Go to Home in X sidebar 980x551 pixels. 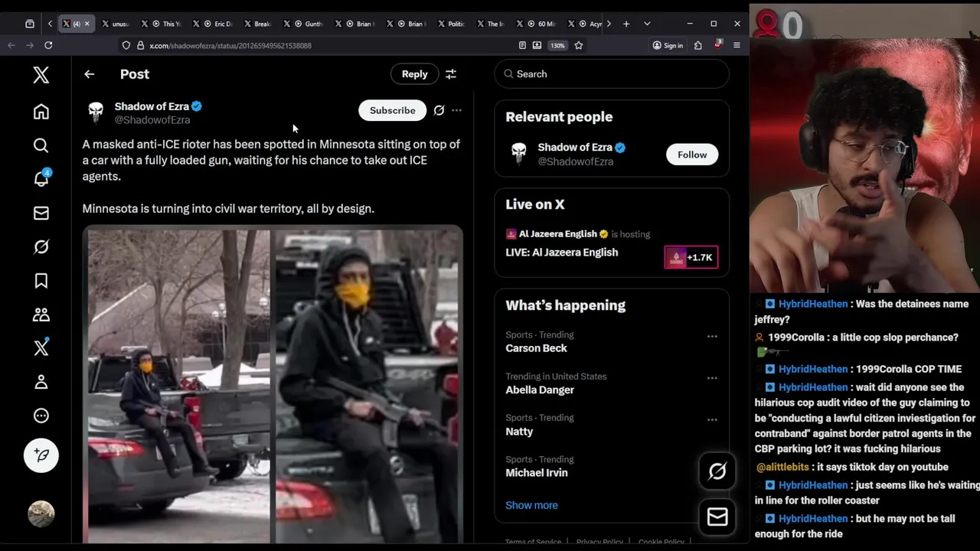[x=41, y=112]
